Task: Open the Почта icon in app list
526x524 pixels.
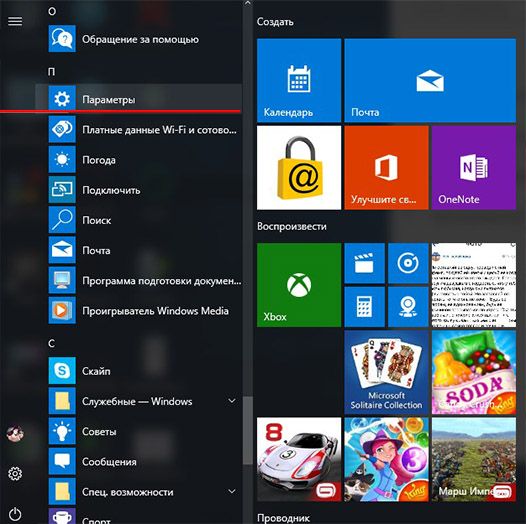Action: (x=62, y=250)
